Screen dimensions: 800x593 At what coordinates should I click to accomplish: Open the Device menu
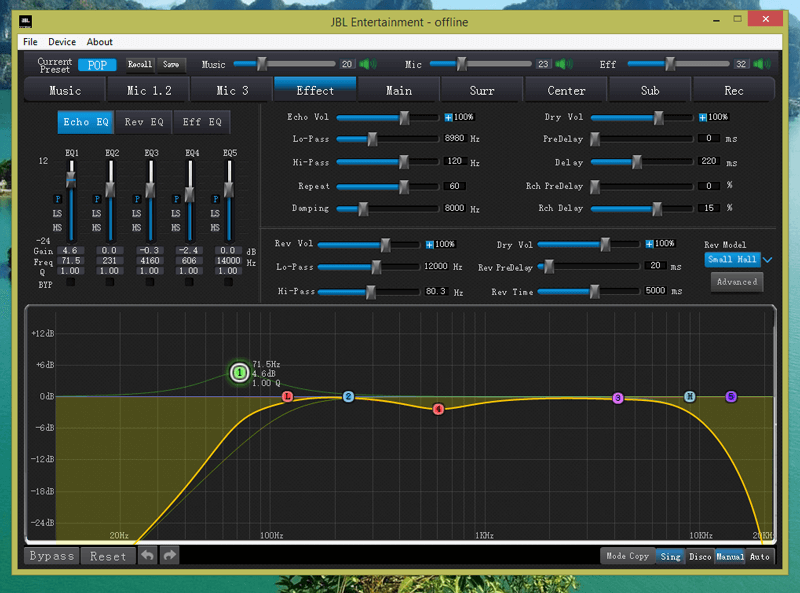[61, 42]
